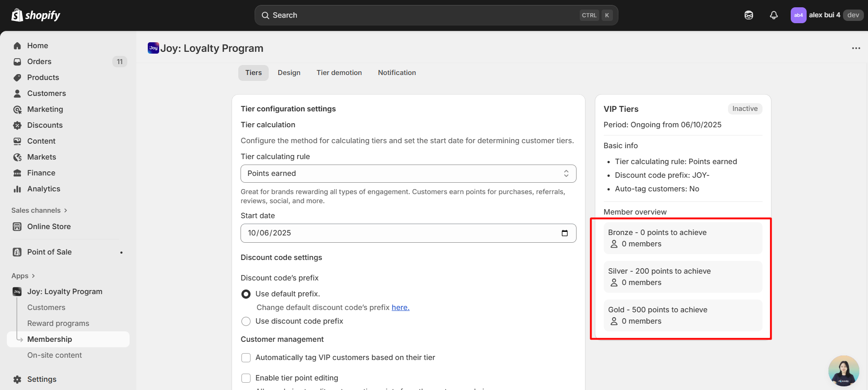Screen dimensions: 868x390
Task: Check Enable tier point editing
Action: [x=246, y=378]
